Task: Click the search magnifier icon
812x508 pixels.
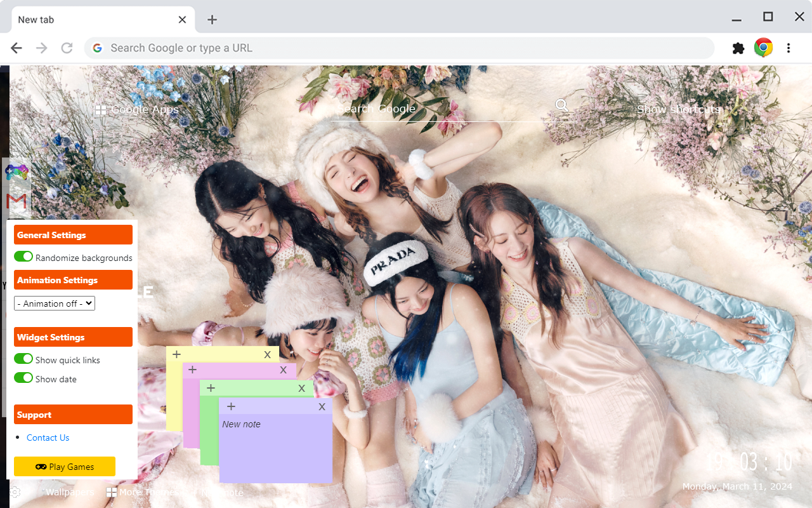Action: pyautogui.click(x=562, y=105)
